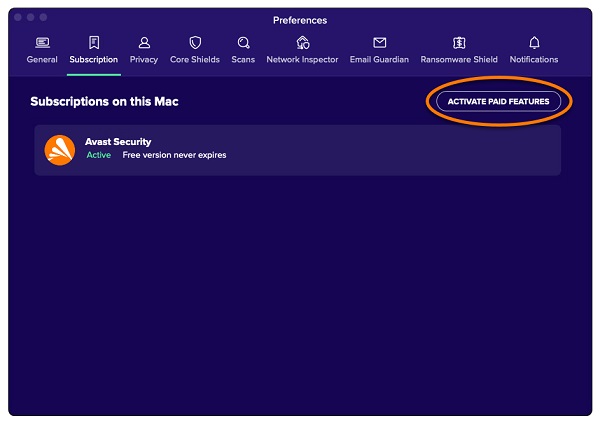This screenshot has height=425, width=600.
Task: Switch to the Ransomware Shield tab
Action: [x=459, y=59]
